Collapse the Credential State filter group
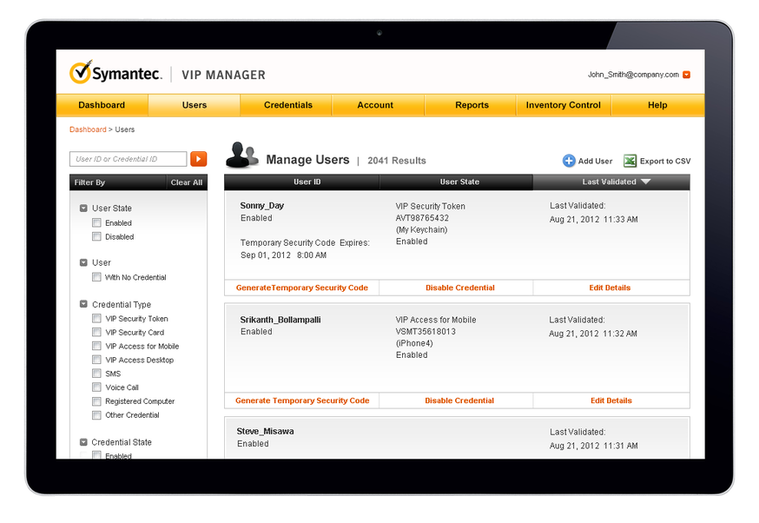 [83, 442]
